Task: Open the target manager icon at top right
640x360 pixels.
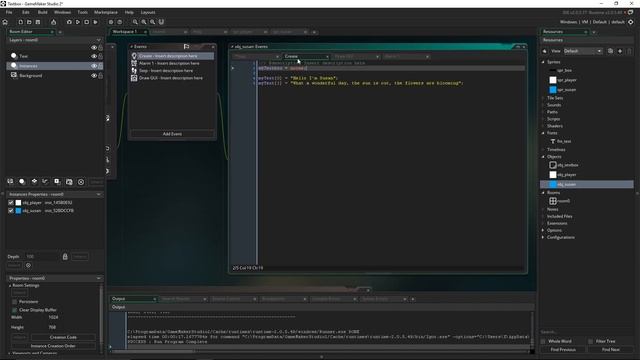Action: coord(631,22)
